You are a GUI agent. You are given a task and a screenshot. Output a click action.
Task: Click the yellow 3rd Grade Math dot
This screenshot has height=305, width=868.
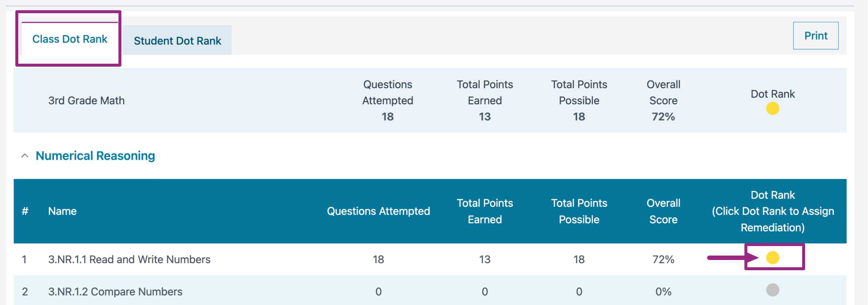point(772,108)
